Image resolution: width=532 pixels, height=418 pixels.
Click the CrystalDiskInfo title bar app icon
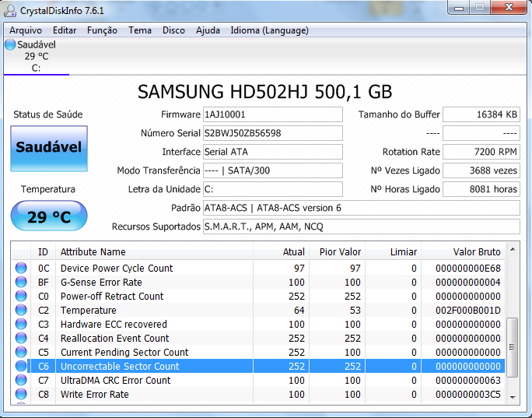(x=11, y=9)
